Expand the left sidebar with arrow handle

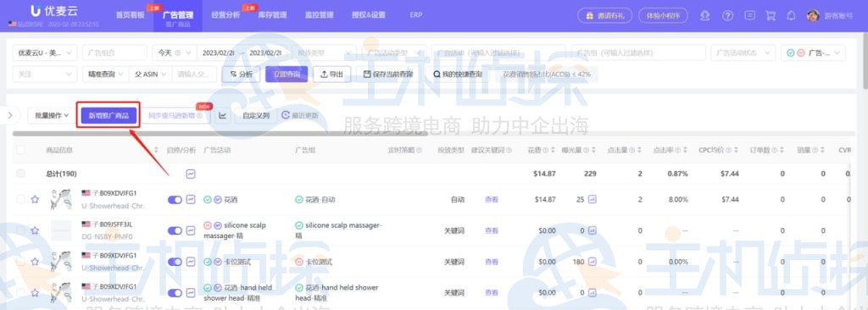pyautogui.click(x=10, y=115)
